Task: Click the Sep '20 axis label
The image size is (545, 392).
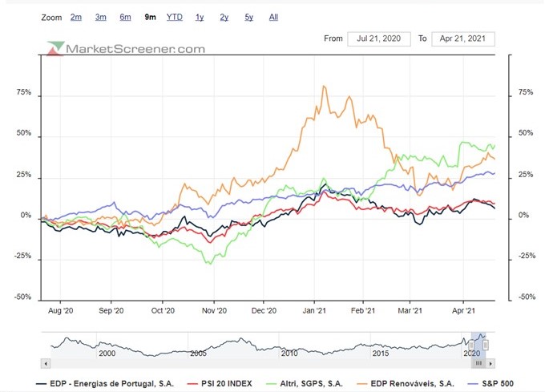Action: 111,311
